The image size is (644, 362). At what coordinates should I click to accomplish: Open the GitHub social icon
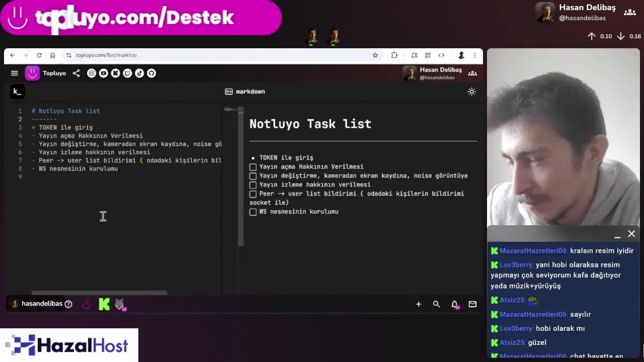tap(151, 73)
